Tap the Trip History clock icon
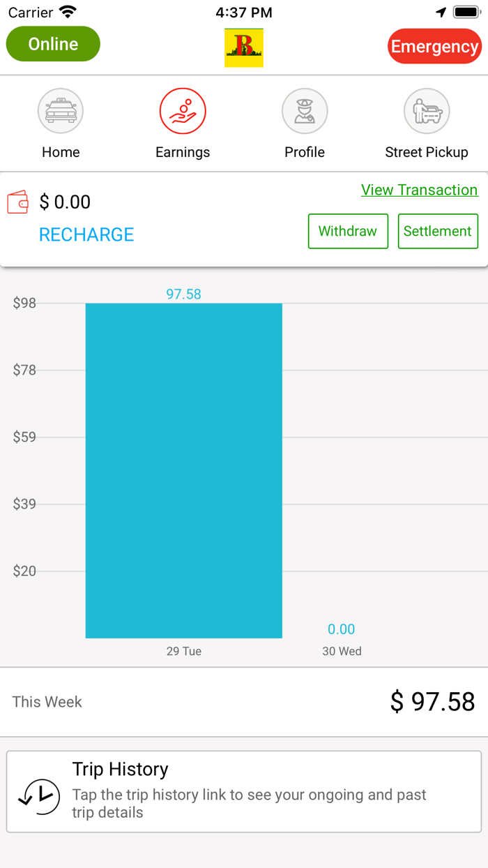The height and width of the screenshot is (868, 488). [39, 797]
